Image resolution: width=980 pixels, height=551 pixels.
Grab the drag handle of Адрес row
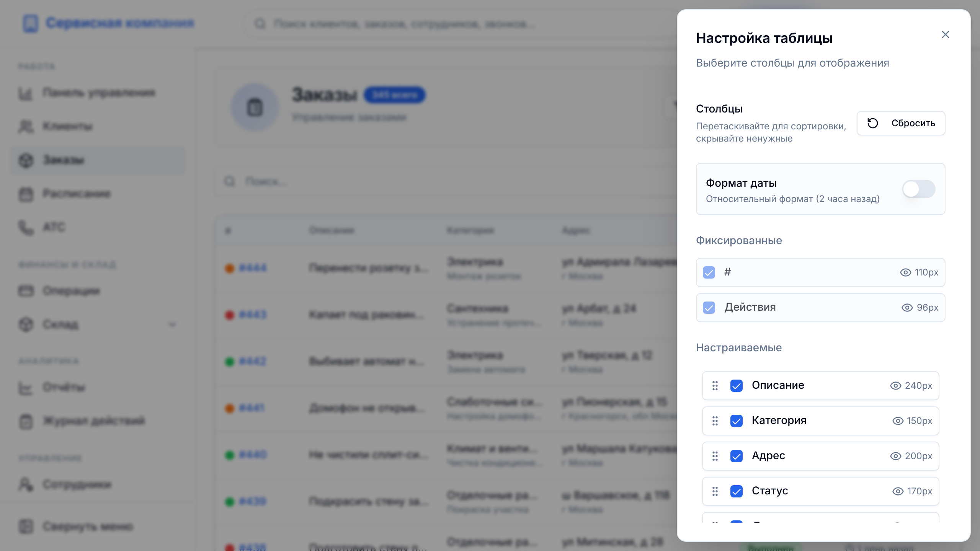coord(715,456)
